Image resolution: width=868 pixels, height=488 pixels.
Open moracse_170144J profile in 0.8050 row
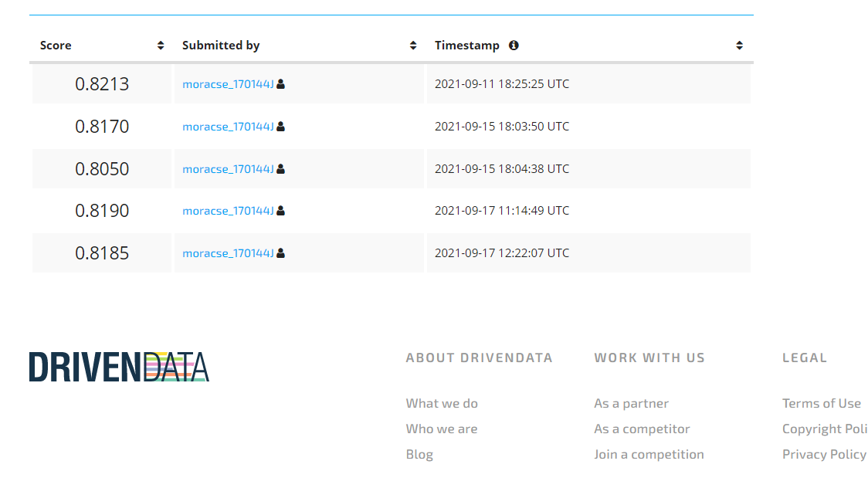click(228, 169)
